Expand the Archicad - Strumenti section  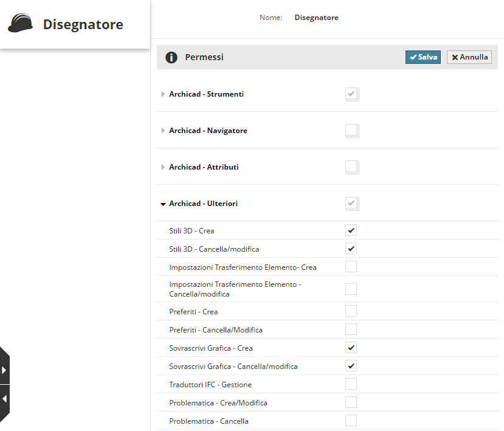tap(163, 94)
